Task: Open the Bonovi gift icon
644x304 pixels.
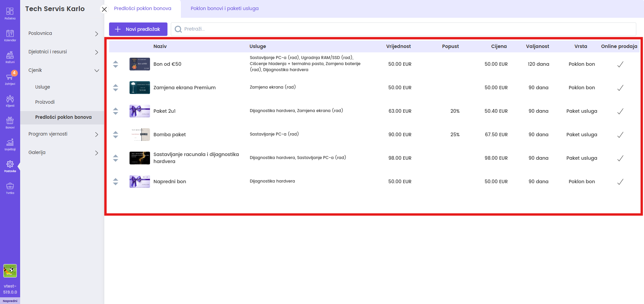Action: [10, 122]
